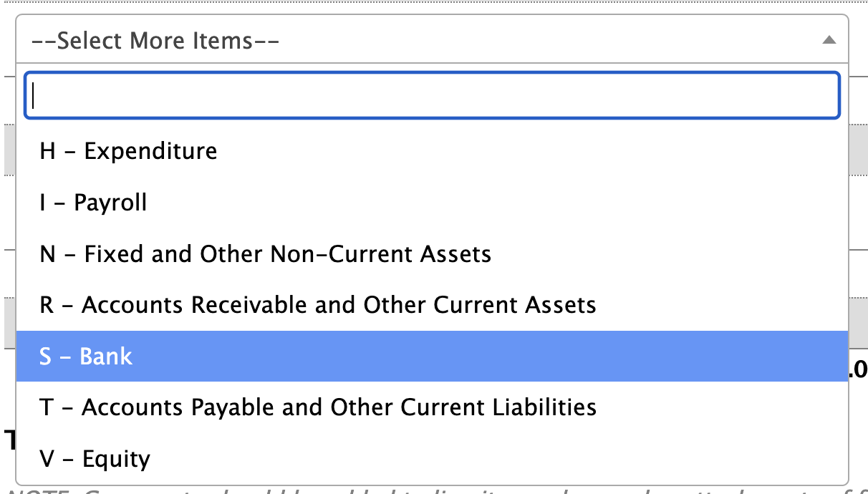Click the Select More Items combo box
This screenshot has width=868, height=494.
tap(432, 40)
